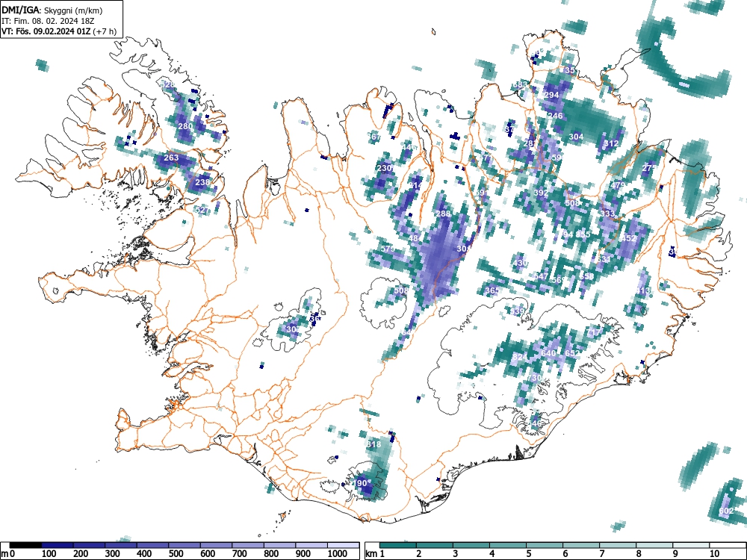Image resolution: width=747 pixels, height=560 pixels.
Task: Click the 640 visibility value on the map
Action: tap(549, 353)
